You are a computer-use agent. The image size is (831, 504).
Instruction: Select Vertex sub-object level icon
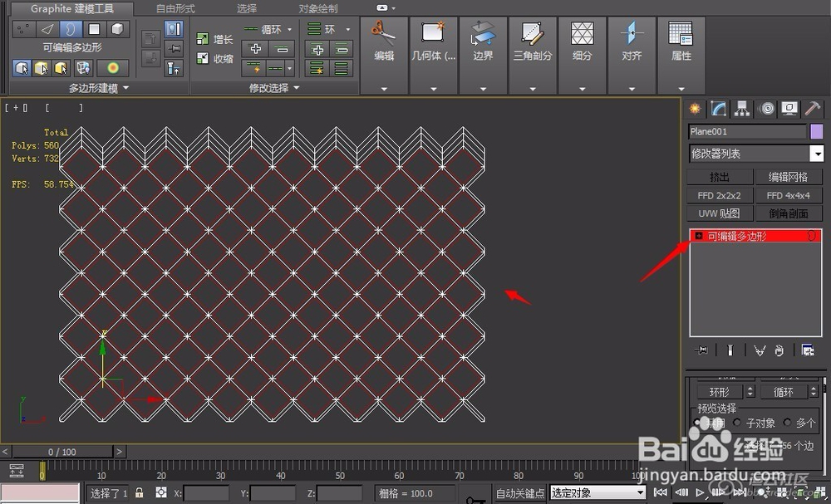[23, 29]
